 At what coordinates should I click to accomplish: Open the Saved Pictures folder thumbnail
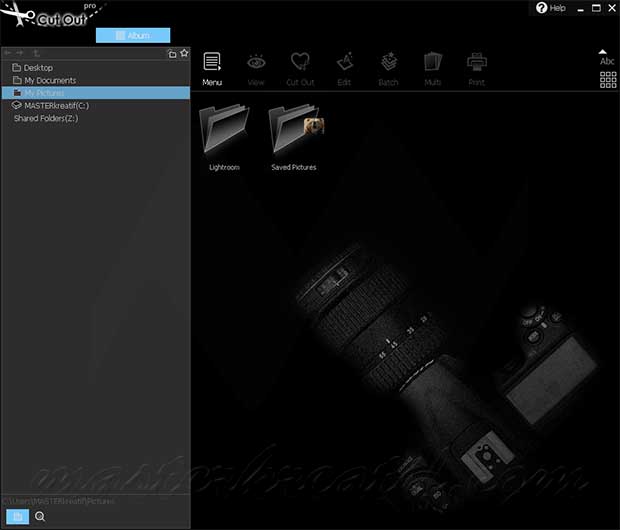click(x=294, y=131)
